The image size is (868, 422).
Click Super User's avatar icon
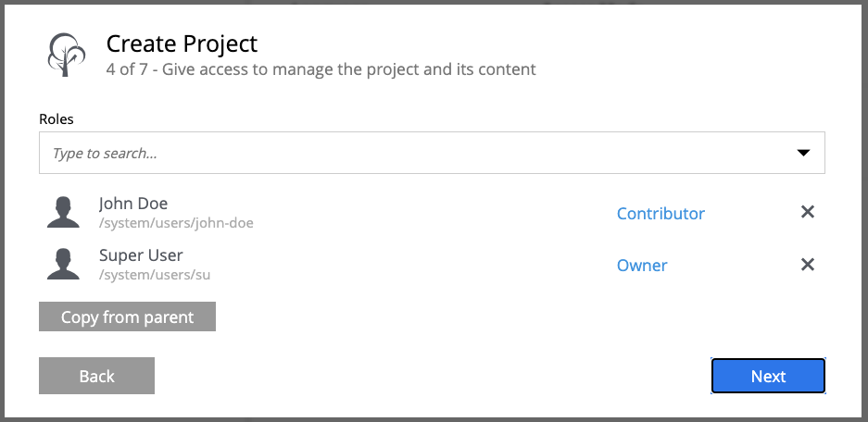(63, 264)
